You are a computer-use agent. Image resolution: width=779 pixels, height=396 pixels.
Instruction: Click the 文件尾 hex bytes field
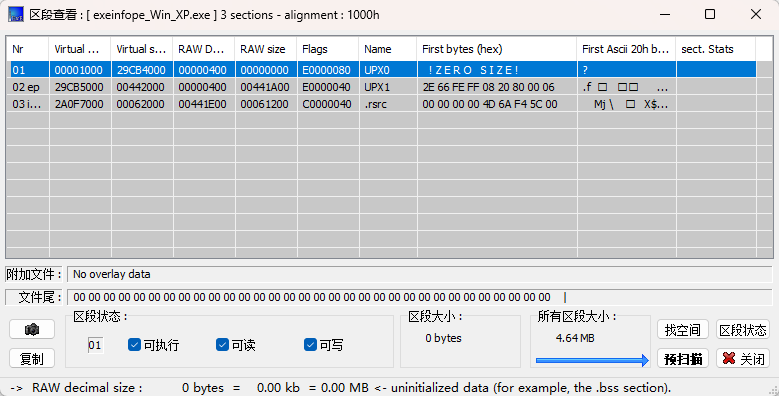(x=420, y=297)
